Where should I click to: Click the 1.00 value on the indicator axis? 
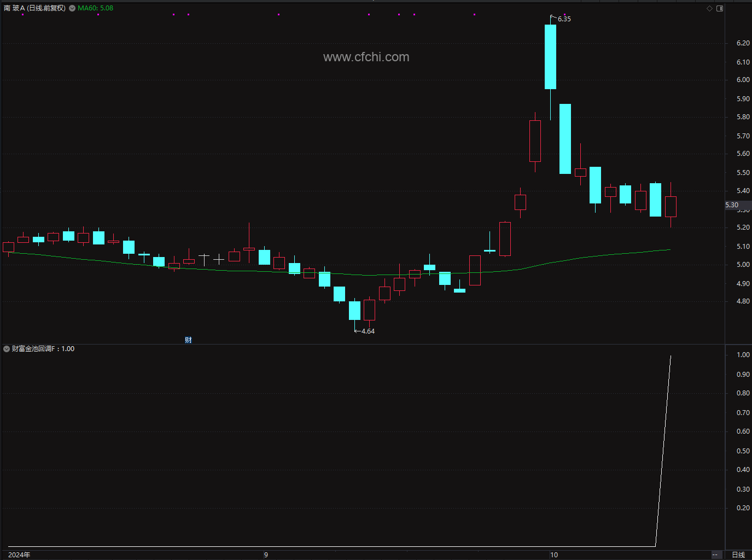(x=743, y=355)
